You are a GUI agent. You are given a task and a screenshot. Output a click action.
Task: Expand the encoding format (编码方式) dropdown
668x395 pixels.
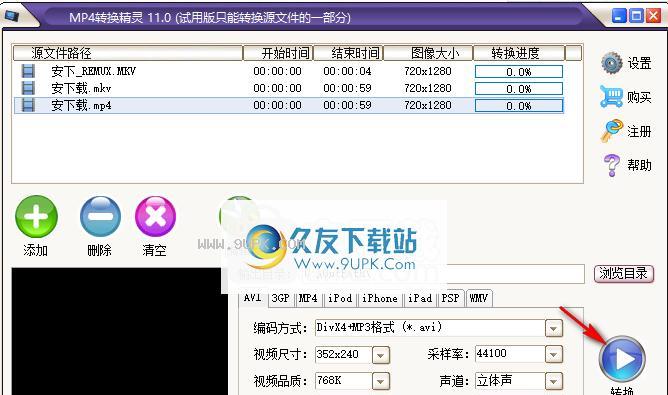[x=553, y=329]
